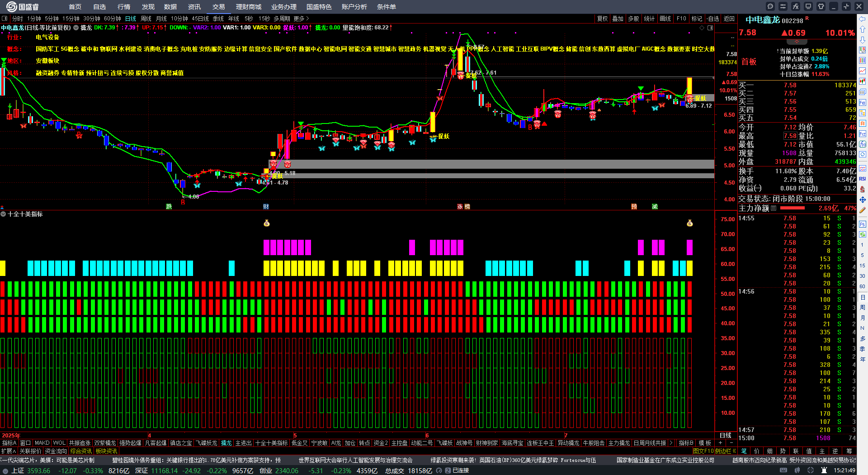The width and height of the screenshot is (868, 475).
Task: Select the 15分钟 period
Action: pyautogui.click(x=71, y=19)
